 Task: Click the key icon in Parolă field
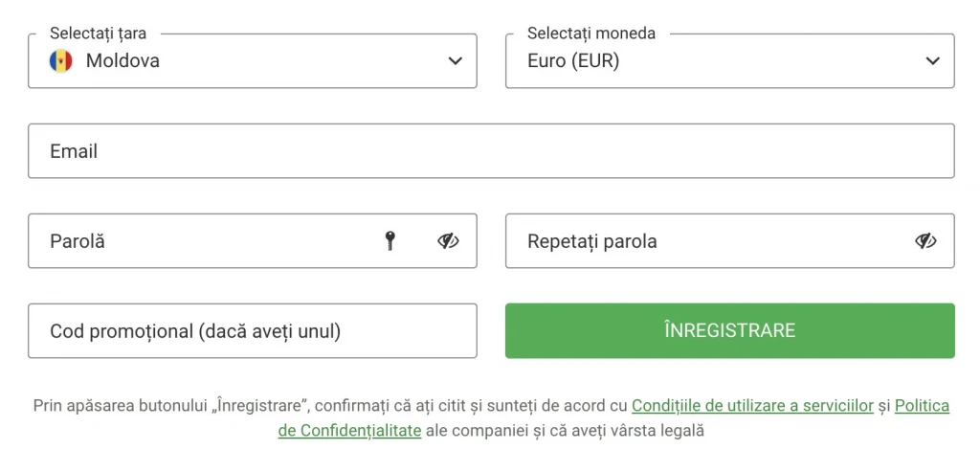point(390,241)
